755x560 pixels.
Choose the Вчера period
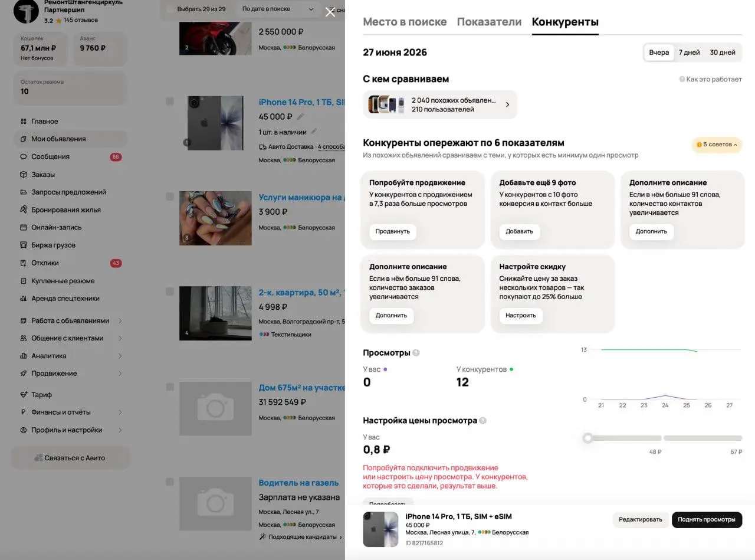click(x=659, y=53)
